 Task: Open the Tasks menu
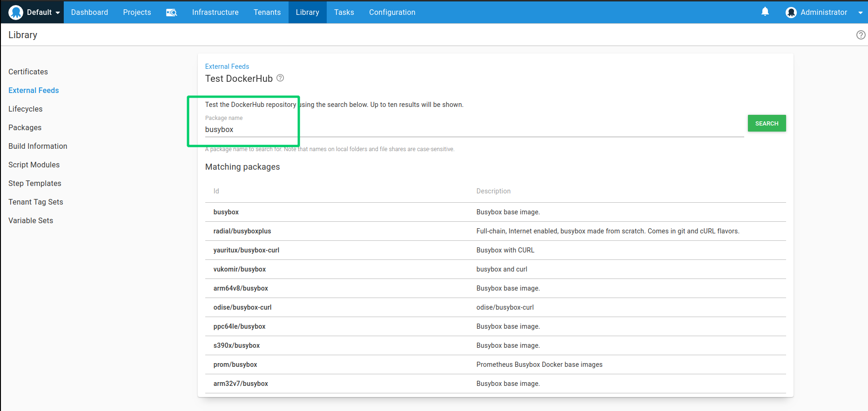point(344,13)
